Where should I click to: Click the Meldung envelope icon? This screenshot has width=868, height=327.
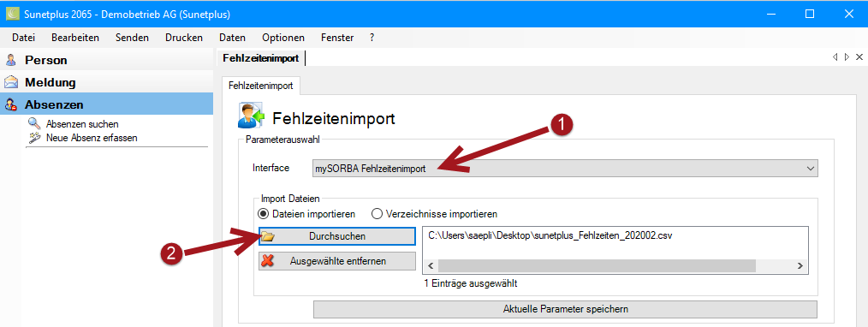(x=10, y=82)
